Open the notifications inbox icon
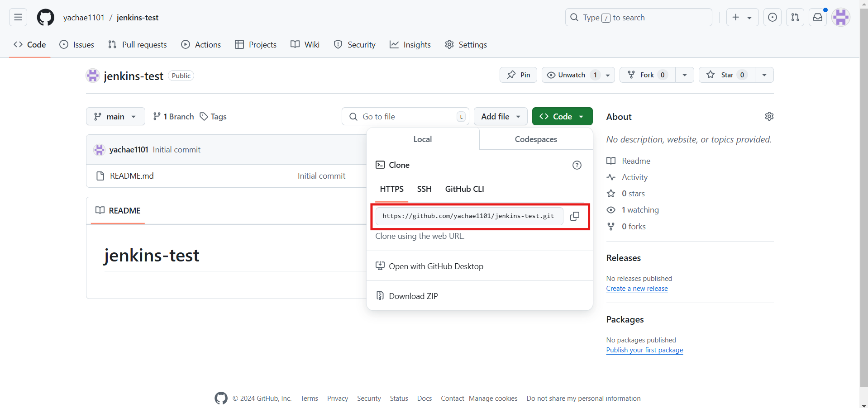This screenshot has height=408, width=868. pos(818,17)
